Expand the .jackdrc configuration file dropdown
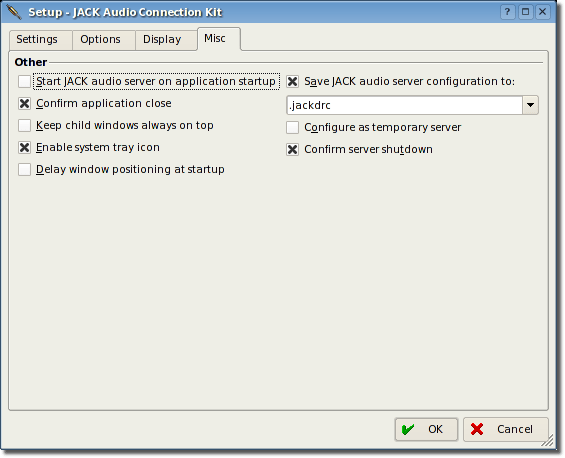565x458 pixels. 530,105
